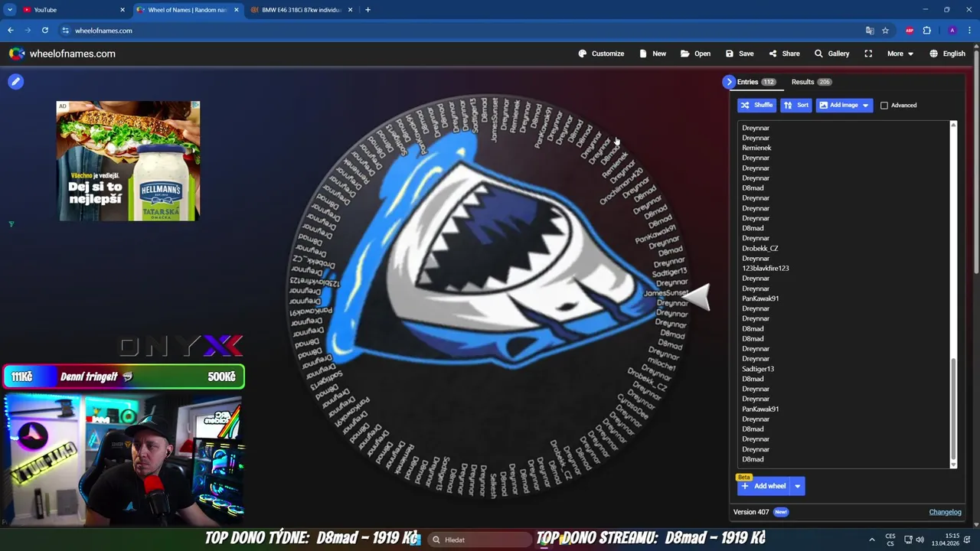Open the Chrome profile avatar
The width and height of the screenshot is (980, 551).
(952, 31)
